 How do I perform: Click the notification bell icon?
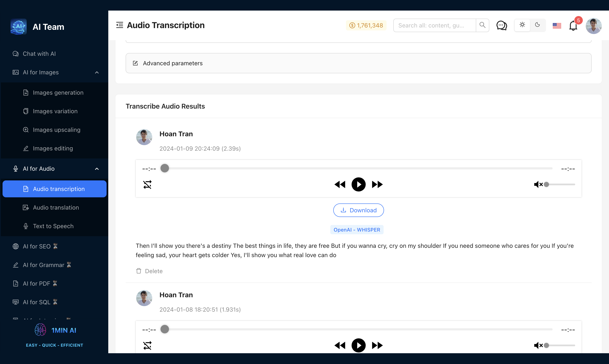[x=573, y=26]
